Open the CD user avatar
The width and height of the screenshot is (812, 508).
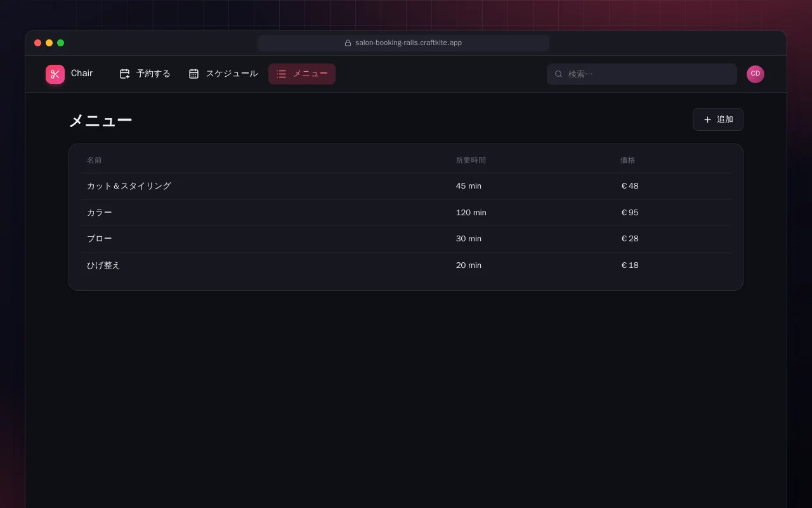(755, 74)
